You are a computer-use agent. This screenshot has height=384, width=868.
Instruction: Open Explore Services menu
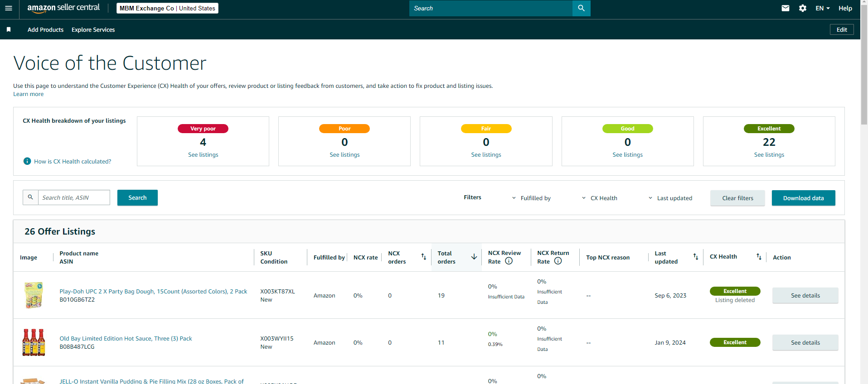93,29
